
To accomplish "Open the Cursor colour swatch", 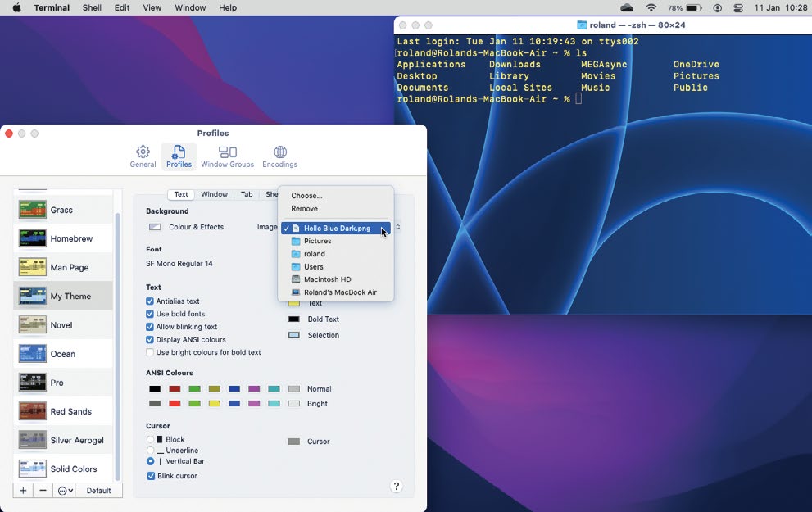I will click(293, 442).
